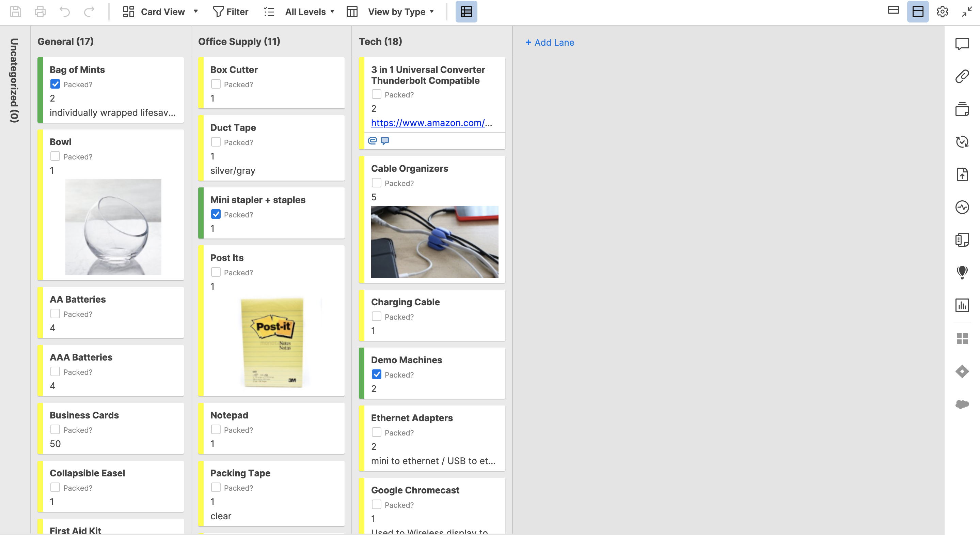
Task: Toggle the highlighted table layout button
Action: click(x=467, y=12)
